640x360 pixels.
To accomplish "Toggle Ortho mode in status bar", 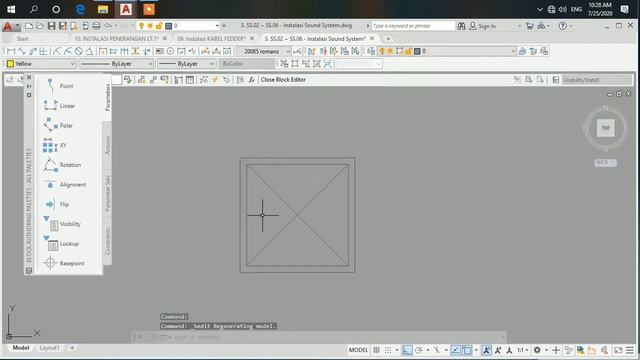I will (407, 350).
